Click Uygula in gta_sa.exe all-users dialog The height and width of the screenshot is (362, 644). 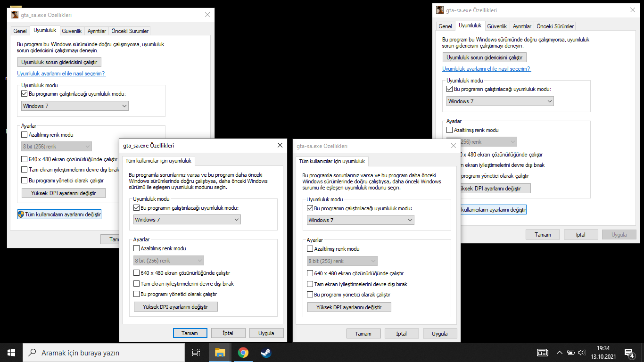coord(266,333)
